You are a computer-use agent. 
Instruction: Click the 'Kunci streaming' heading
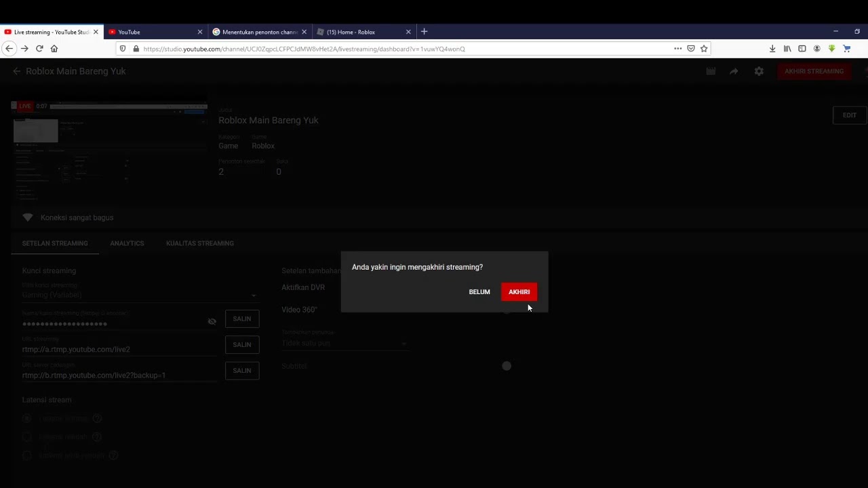pyautogui.click(x=49, y=270)
